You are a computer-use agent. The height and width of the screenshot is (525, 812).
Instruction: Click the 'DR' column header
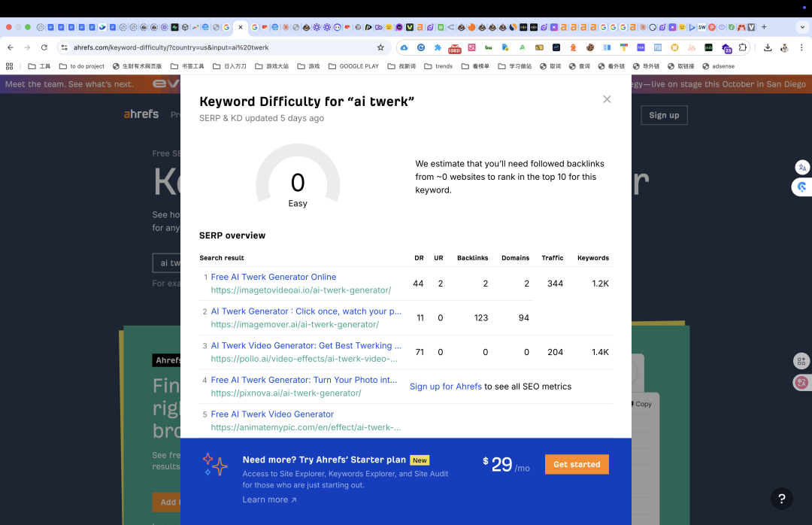419,257
